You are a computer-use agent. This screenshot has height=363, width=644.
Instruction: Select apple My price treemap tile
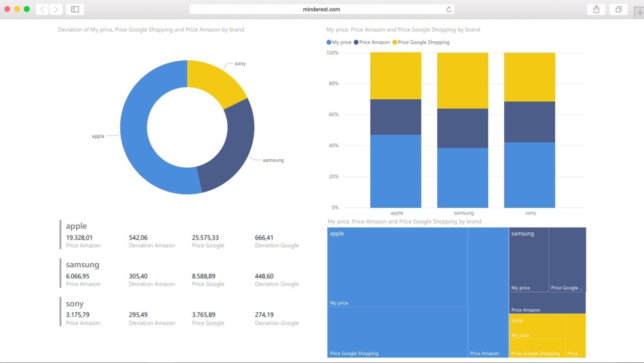click(x=397, y=267)
